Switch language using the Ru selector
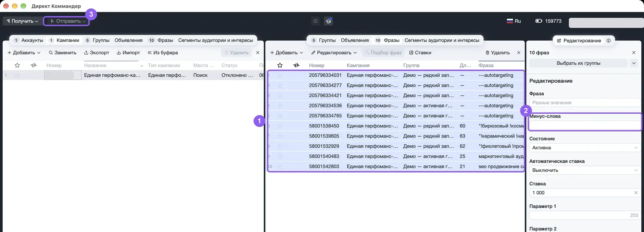 [x=514, y=21]
